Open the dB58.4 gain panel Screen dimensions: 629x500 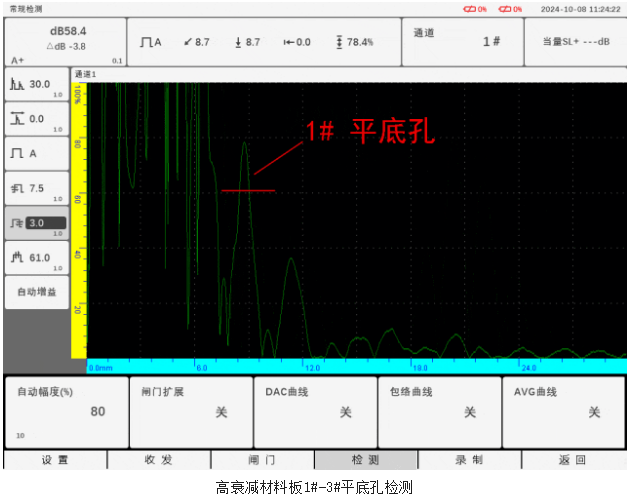(66, 44)
